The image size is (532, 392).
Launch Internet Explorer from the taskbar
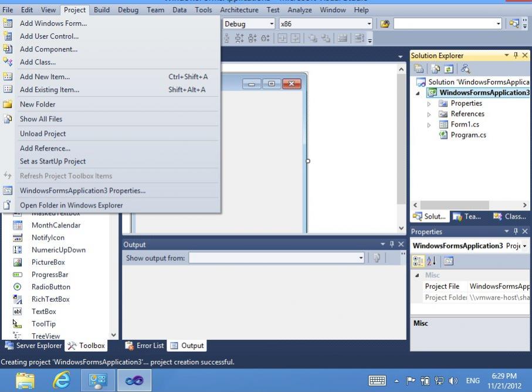pos(62,380)
